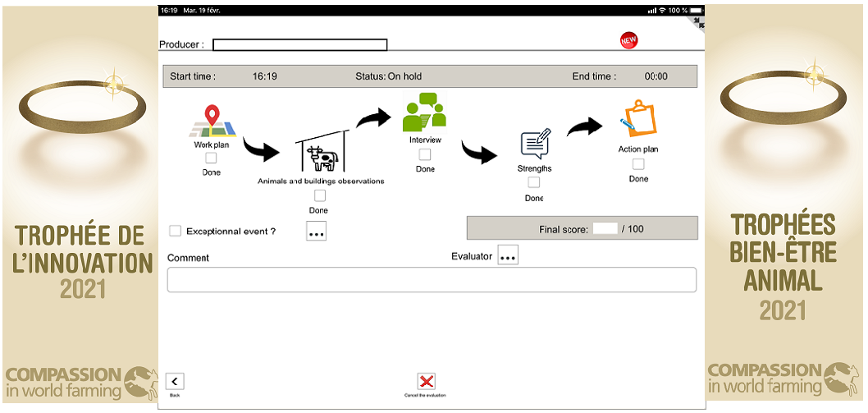Tick the Action plan Done checkbox
Screen dimensions: 868x413
(639, 164)
